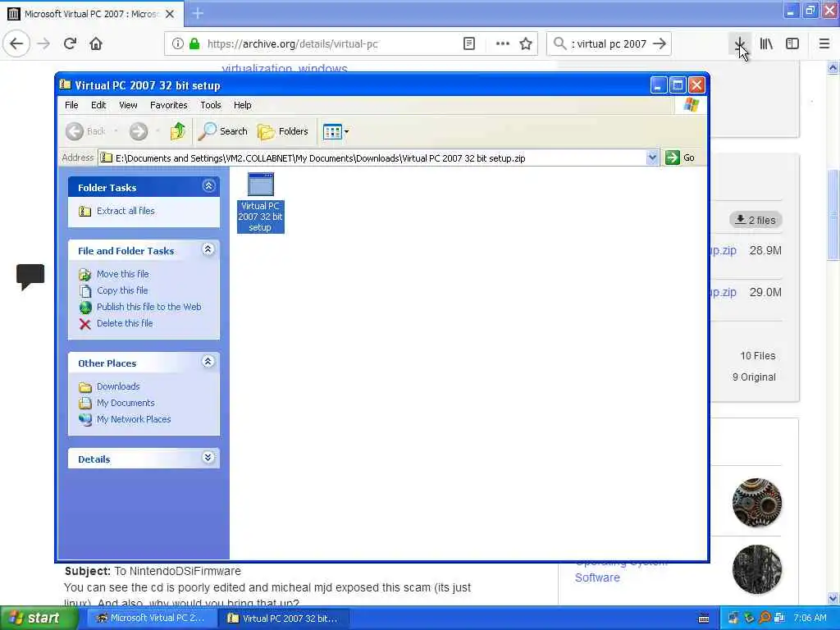Open the Firefox downloads panel

pyautogui.click(x=739, y=43)
